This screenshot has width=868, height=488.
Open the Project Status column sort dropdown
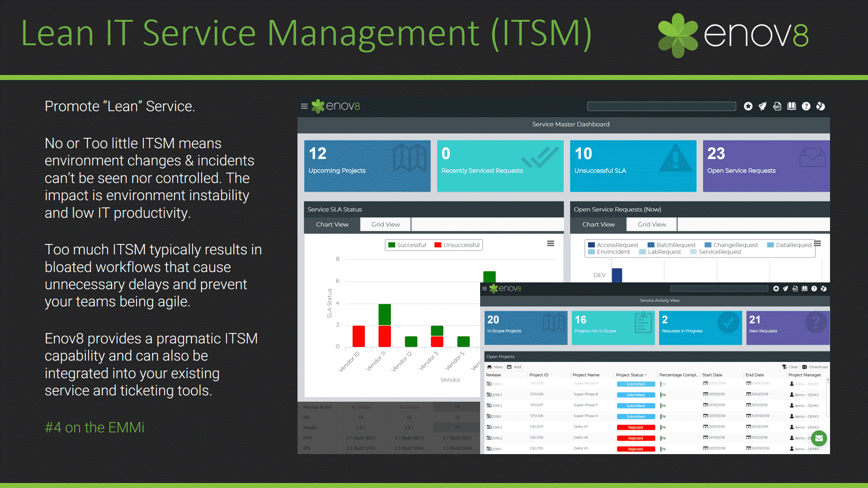coord(645,375)
